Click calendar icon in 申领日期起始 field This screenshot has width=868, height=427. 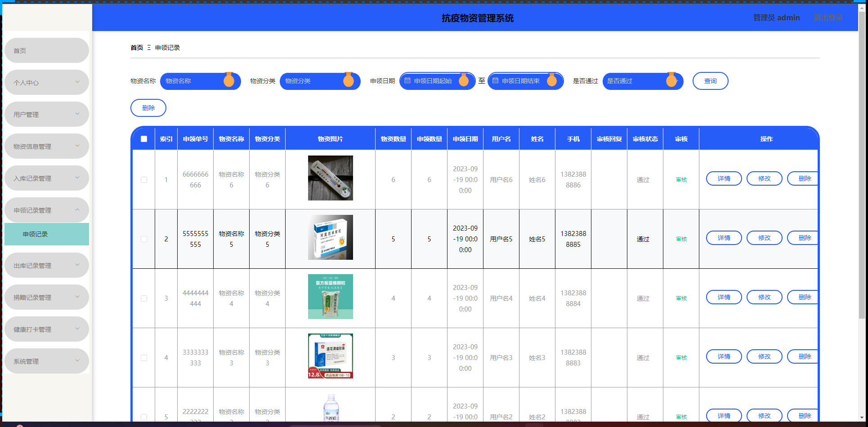407,81
